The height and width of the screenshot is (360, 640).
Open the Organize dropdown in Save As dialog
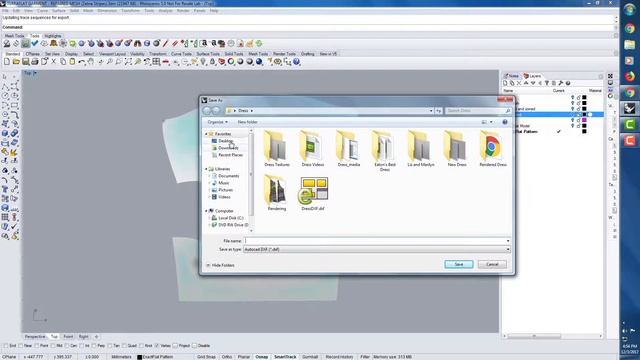(x=217, y=122)
